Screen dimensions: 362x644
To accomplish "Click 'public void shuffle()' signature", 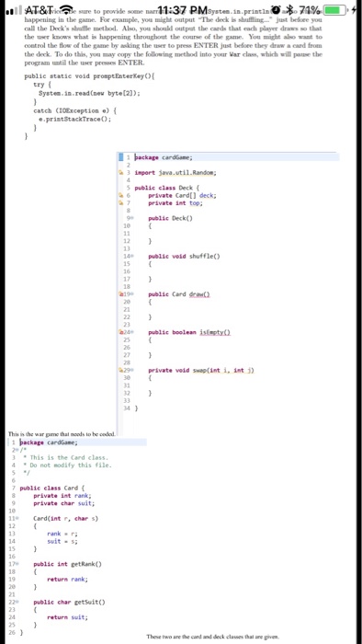I will [184, 257].
